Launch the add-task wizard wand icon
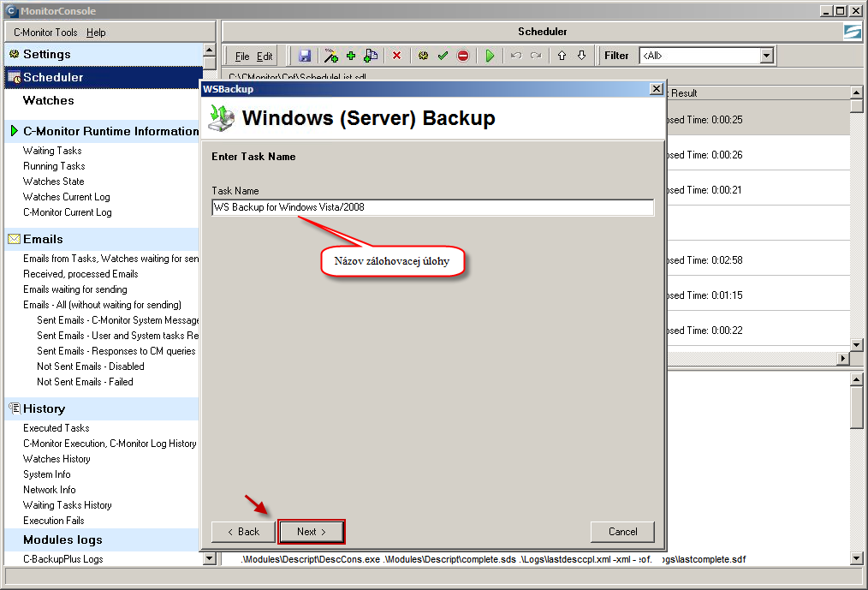Image resolution: width=868 pixels, height=590 pixels. pos(331,56)
